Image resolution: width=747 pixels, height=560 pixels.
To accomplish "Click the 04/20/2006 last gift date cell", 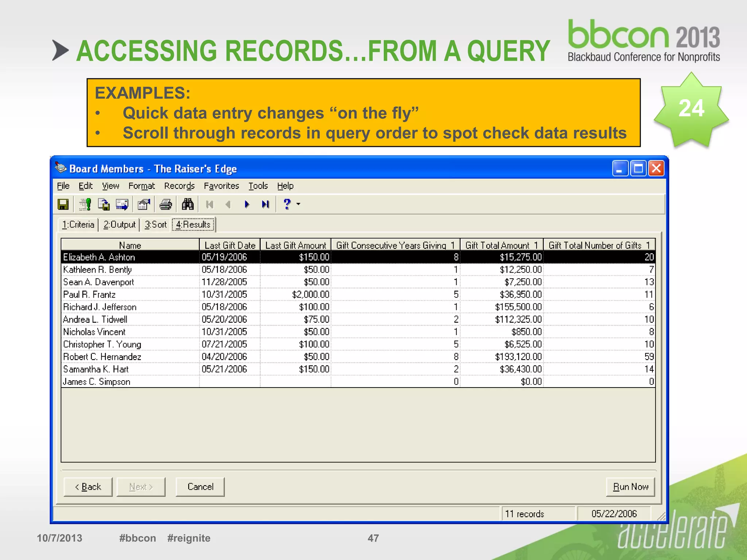I will click(230, 357).
